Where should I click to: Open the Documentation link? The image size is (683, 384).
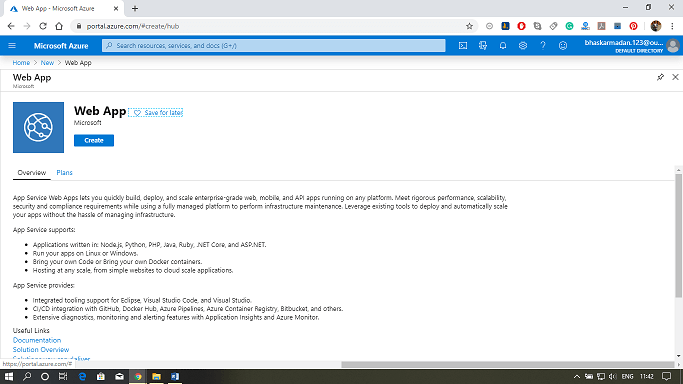tap(37, 340)
